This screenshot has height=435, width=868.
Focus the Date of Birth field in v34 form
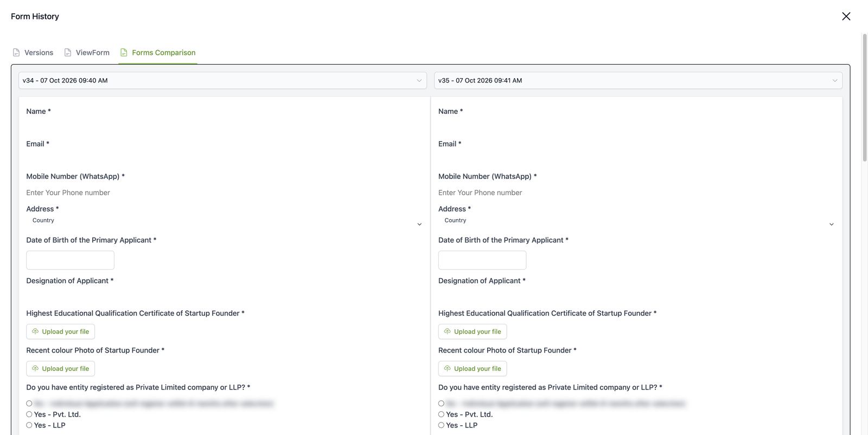(70, 260)
